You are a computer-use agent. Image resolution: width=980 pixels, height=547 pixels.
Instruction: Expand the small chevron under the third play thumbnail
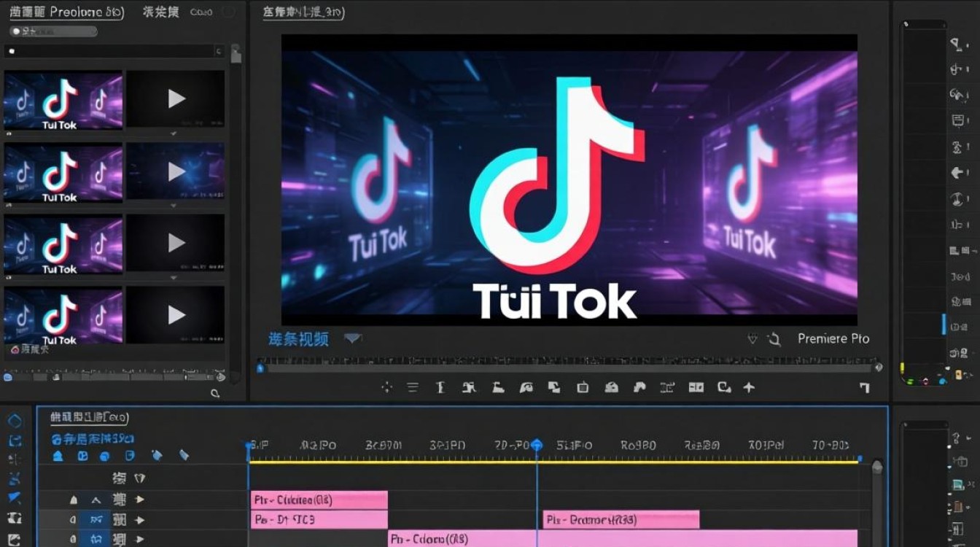[x=174, y=278]
